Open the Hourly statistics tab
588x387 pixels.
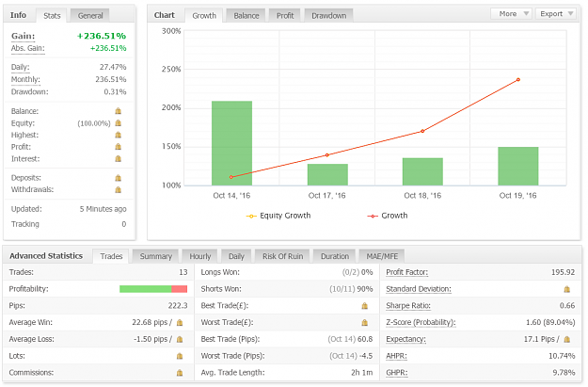pyautogui.click(x=199, y=256)
